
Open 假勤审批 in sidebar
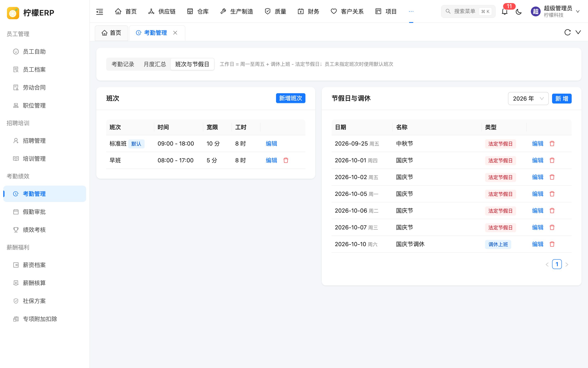45,212
